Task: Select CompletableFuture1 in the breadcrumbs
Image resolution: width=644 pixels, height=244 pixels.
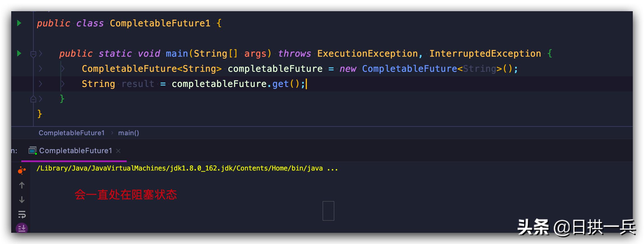Action: pos(71,133)
